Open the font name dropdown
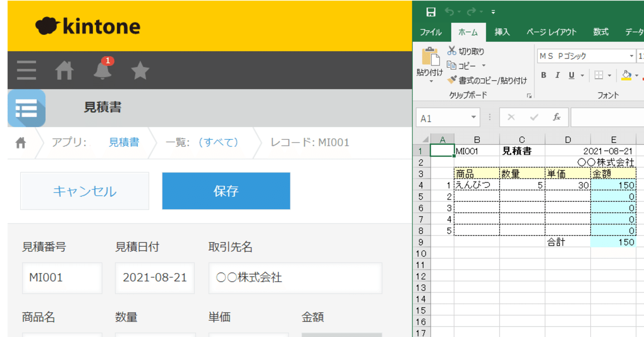 pyautogui.click(x=630, y=56)
